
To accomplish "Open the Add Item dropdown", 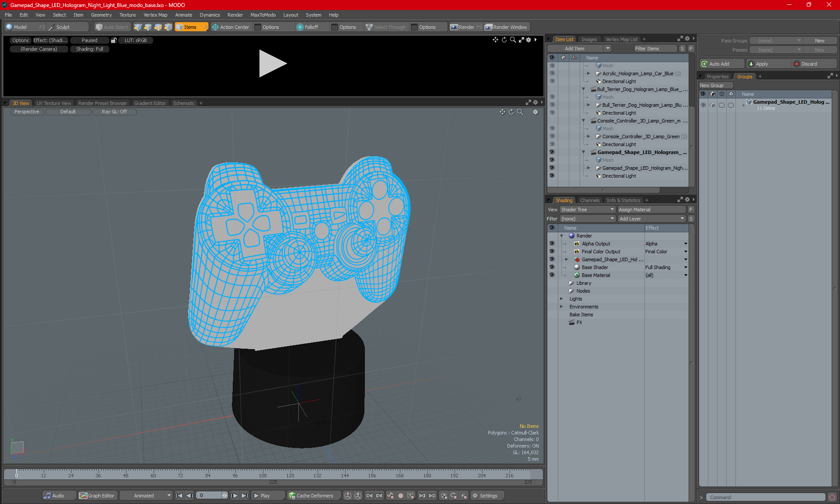I will tap(579, 49).
